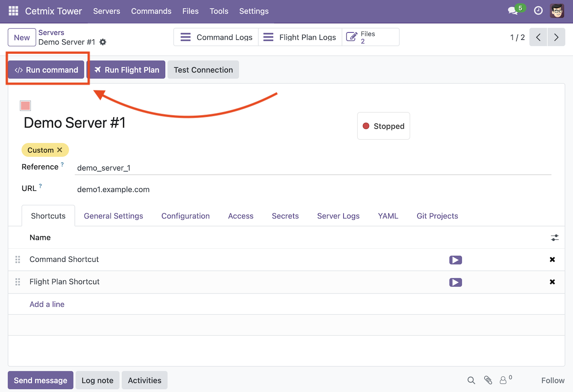The image size is (573, 392).
Task: Delete the Command Shortcut row
Action: pos(552,260)
